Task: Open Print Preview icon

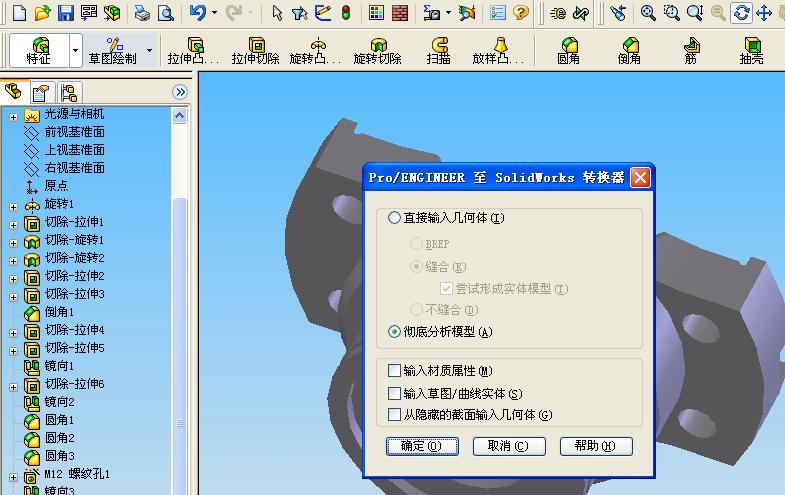Action: (165, 13)
